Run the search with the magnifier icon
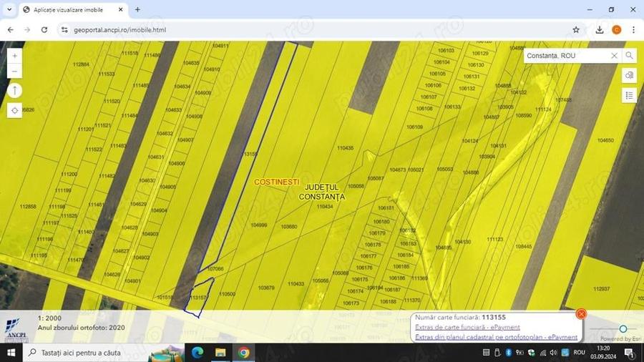 click(x=629, y=55)
